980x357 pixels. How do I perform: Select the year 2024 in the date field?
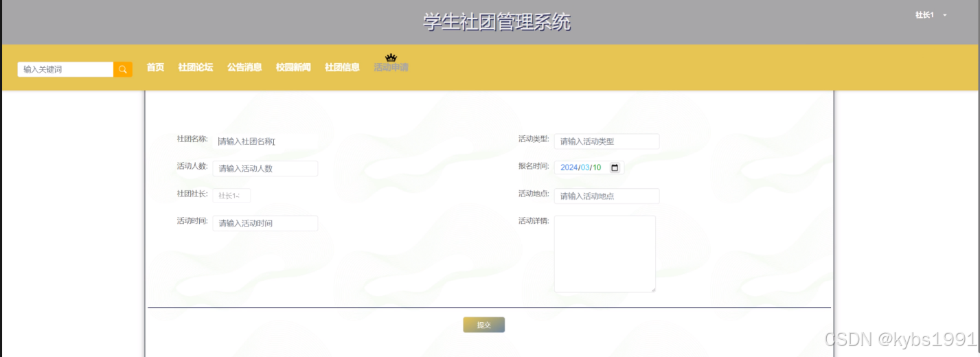[569, 168]
